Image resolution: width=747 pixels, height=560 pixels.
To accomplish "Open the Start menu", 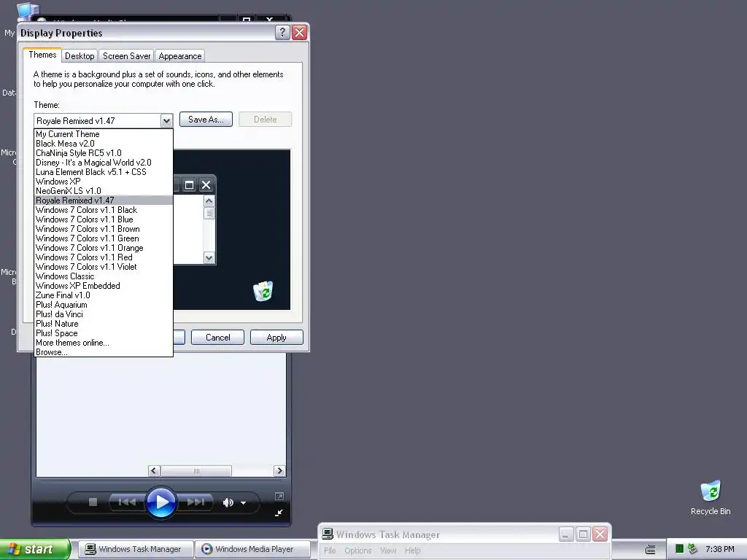I will click(35, 549).
